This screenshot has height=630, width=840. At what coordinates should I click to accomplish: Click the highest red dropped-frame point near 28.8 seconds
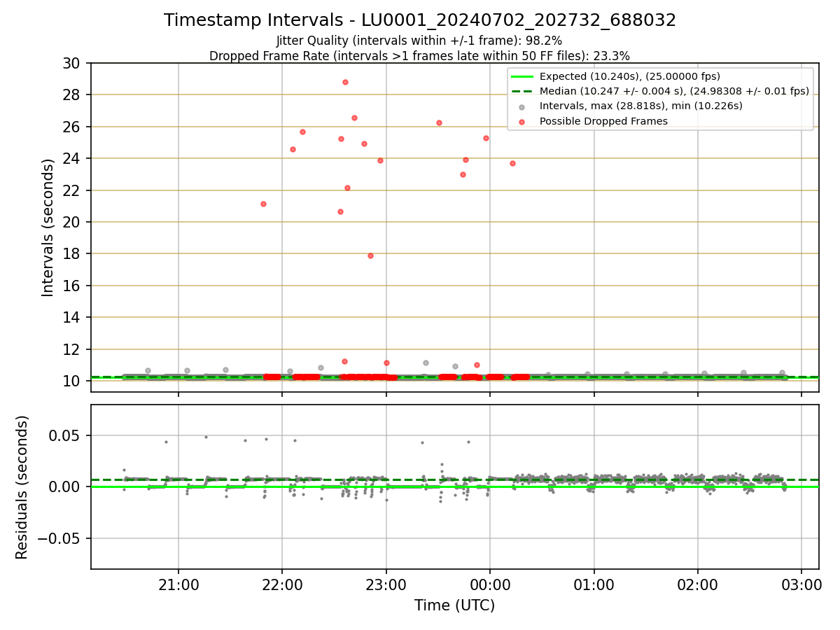tap(345, 82)
